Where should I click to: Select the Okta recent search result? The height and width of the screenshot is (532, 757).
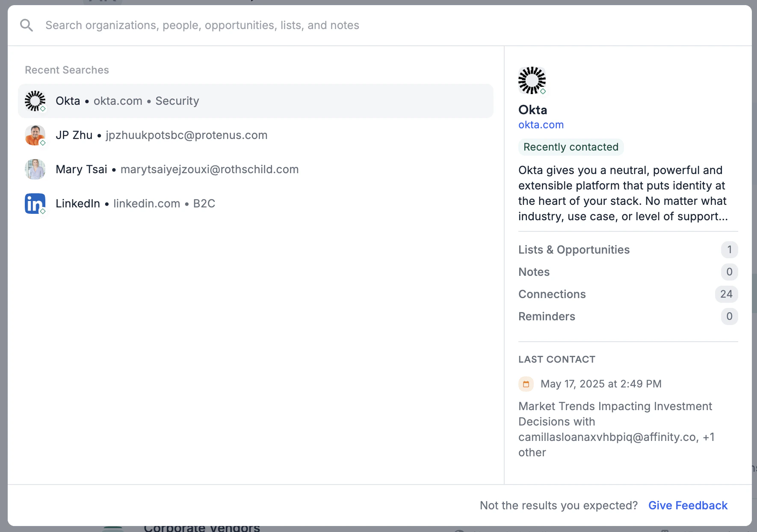(256, 101)
